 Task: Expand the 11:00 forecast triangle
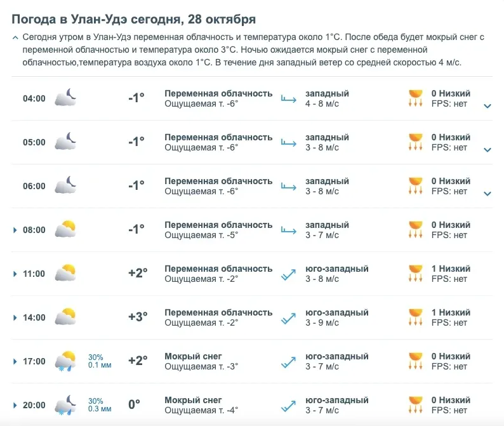pyautogui.click(x=15, y=274)
